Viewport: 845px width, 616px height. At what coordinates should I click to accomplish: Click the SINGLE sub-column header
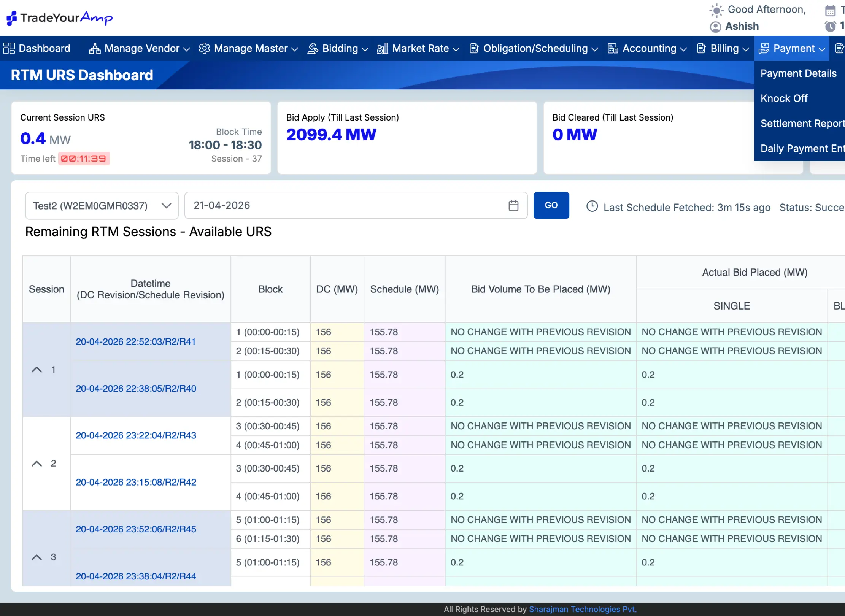point(732,306)
